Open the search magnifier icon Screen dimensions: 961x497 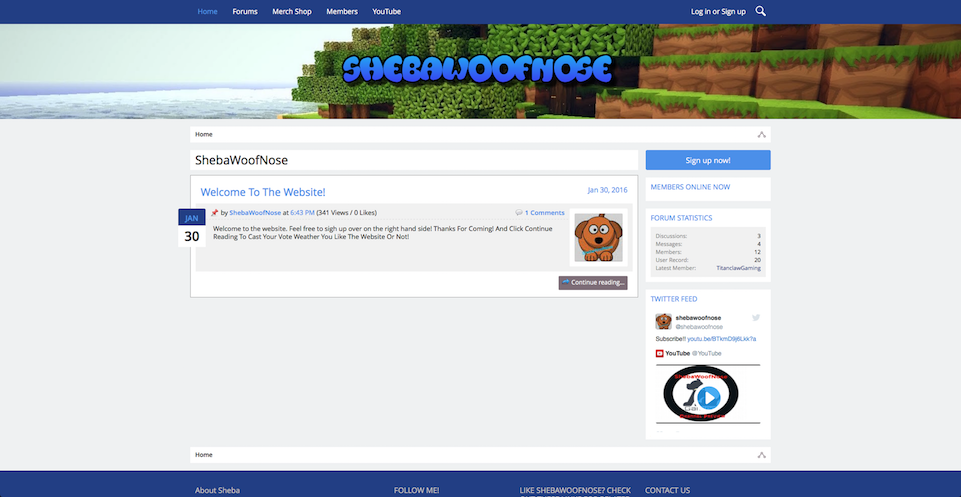point(761,11)
